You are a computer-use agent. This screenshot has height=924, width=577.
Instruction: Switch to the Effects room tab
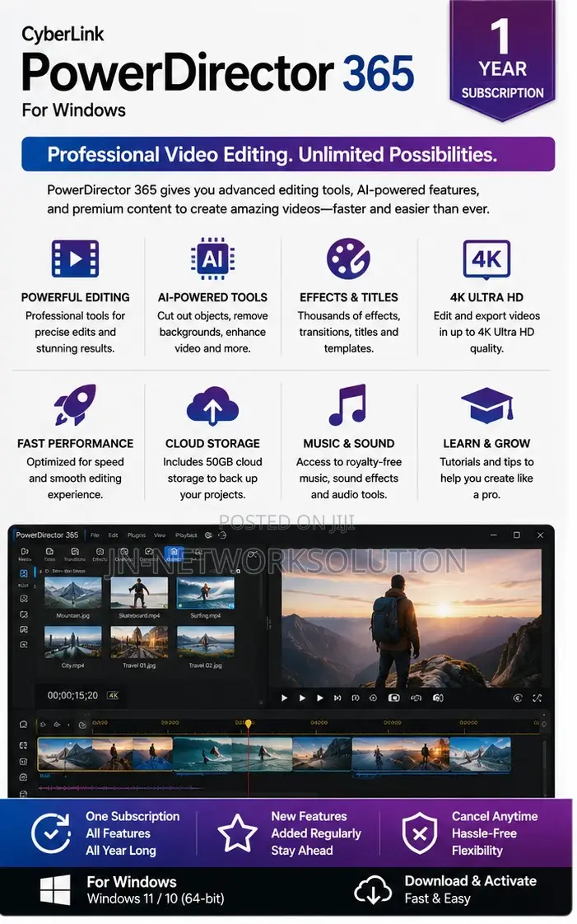click(x=100, y=554)
